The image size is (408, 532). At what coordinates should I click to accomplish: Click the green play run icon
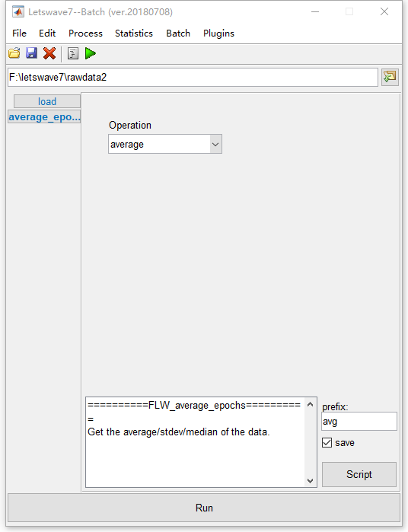pyautogui.click(x=91, y=53)
